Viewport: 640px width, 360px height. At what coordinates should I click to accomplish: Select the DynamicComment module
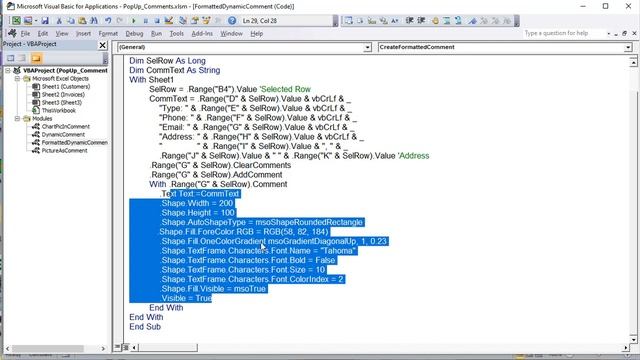tap(63, 134)
